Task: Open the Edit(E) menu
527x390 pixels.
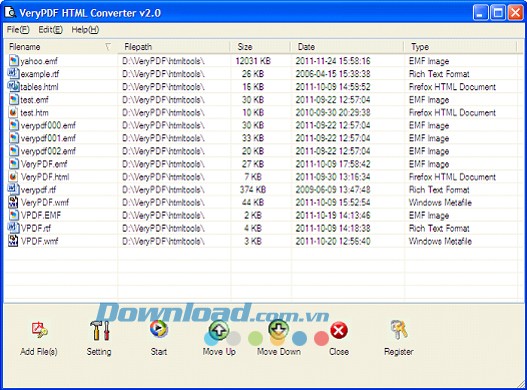Action: pos(50,30)
